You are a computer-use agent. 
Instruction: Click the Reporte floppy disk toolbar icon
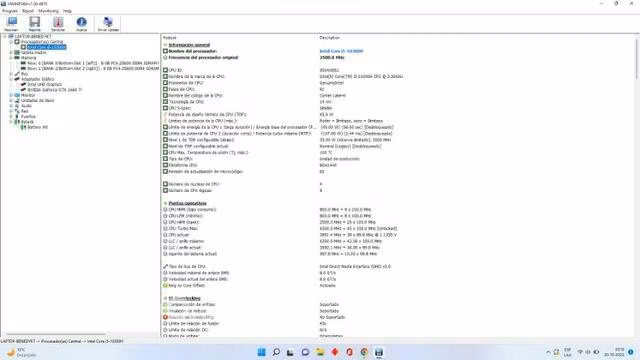click(35, 24)
